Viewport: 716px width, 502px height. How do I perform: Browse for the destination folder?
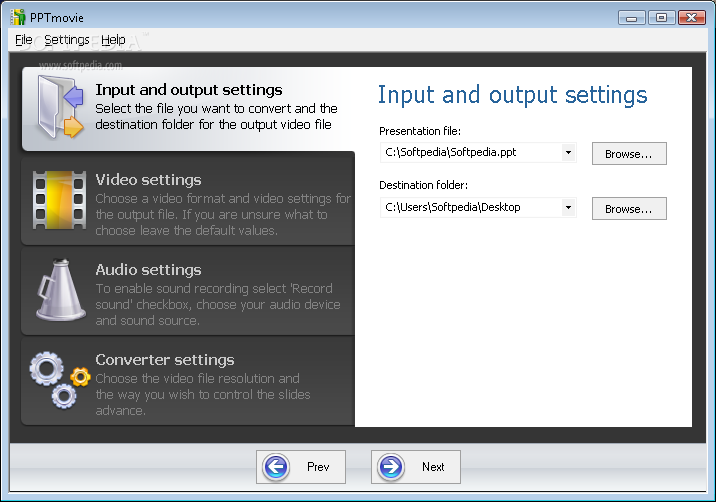coord(629,208)
